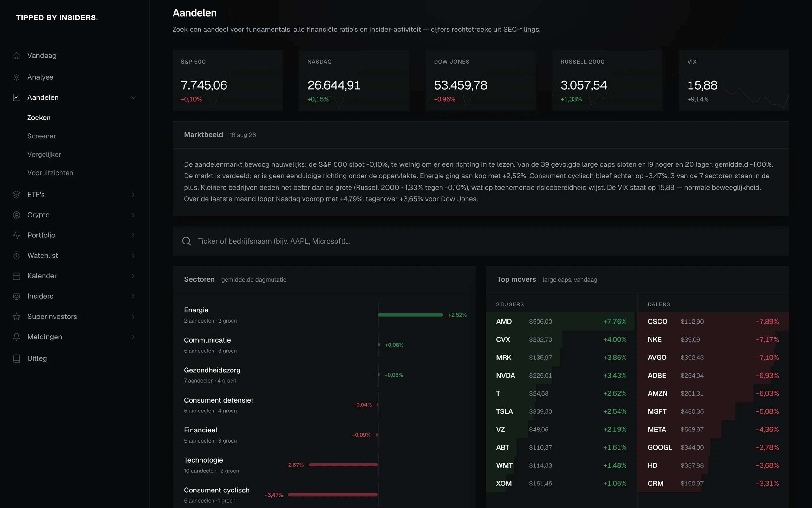Click the Energie sector bar

pos(410,315)
